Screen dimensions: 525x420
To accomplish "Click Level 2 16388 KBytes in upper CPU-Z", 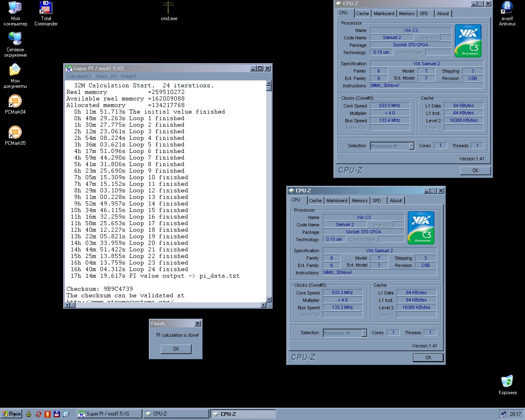I will click(x=463, y=120).
